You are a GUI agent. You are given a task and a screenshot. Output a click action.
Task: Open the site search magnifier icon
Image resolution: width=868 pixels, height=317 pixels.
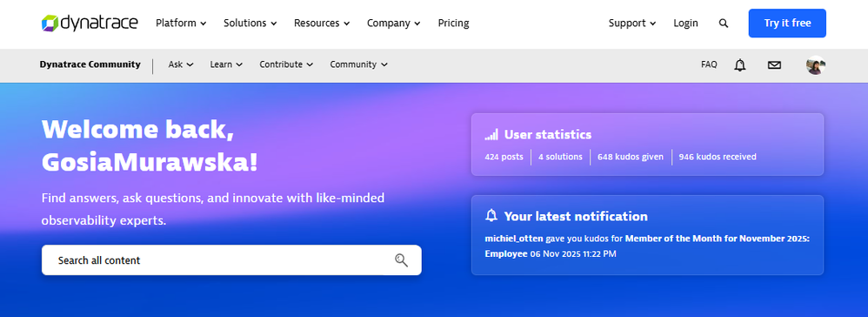pyautogui.click(x=724, y=24)
